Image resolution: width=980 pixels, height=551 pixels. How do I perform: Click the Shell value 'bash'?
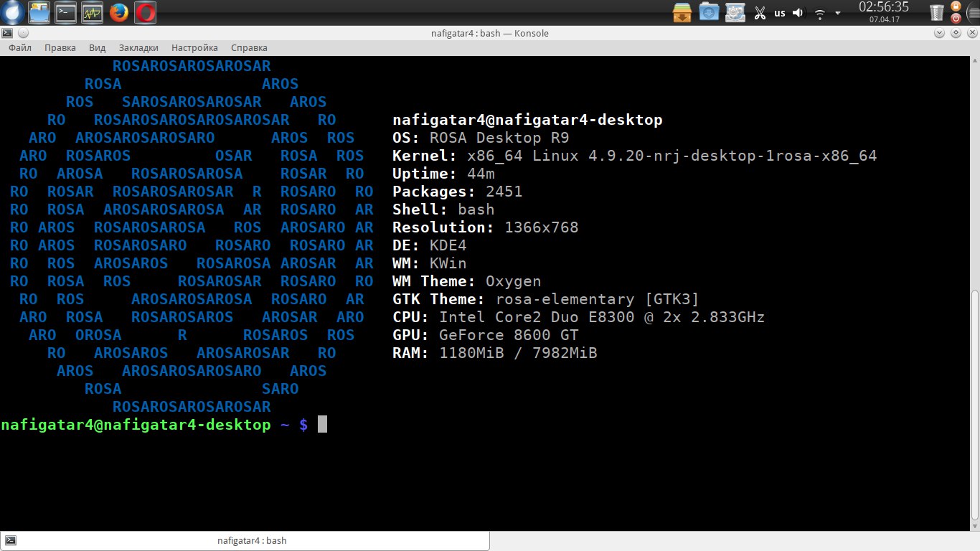[x=476, y=209]
